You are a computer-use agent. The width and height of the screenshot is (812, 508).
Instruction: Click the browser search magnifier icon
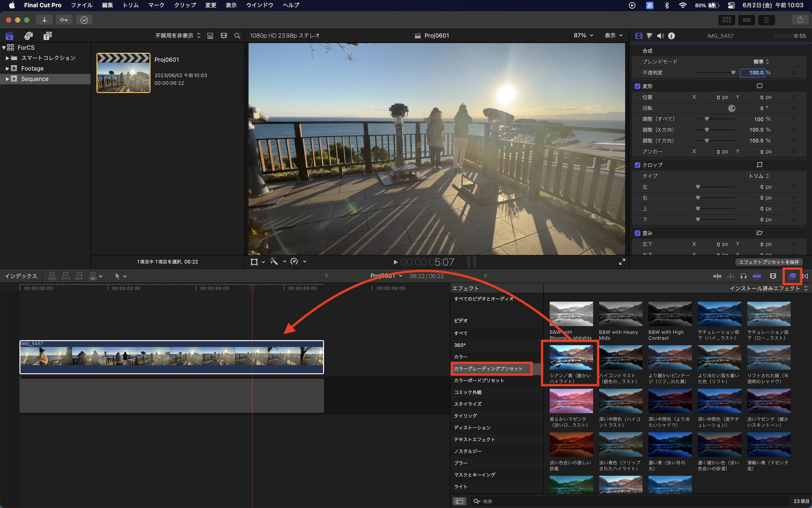click(237, 36)
